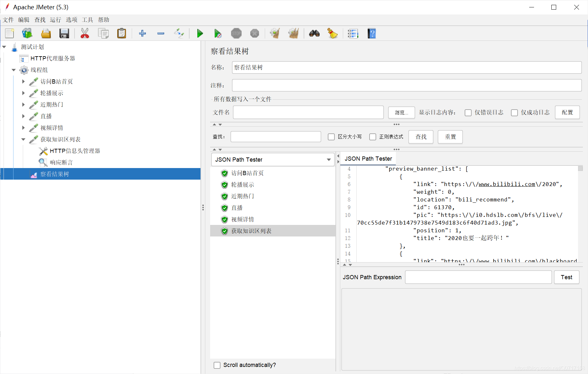The image size is (588, 374).
Task: Select HTTP信息头管理器 in the tree
Action: (75, 151)
